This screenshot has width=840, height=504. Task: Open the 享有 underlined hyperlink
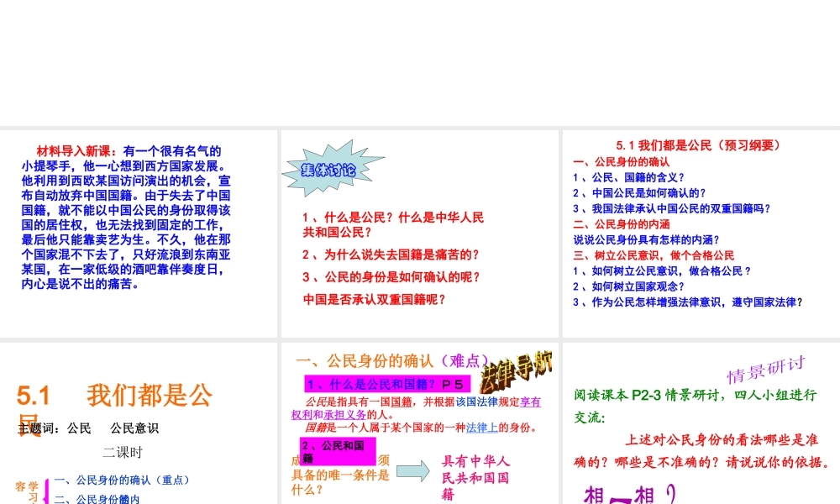(531, 402)
